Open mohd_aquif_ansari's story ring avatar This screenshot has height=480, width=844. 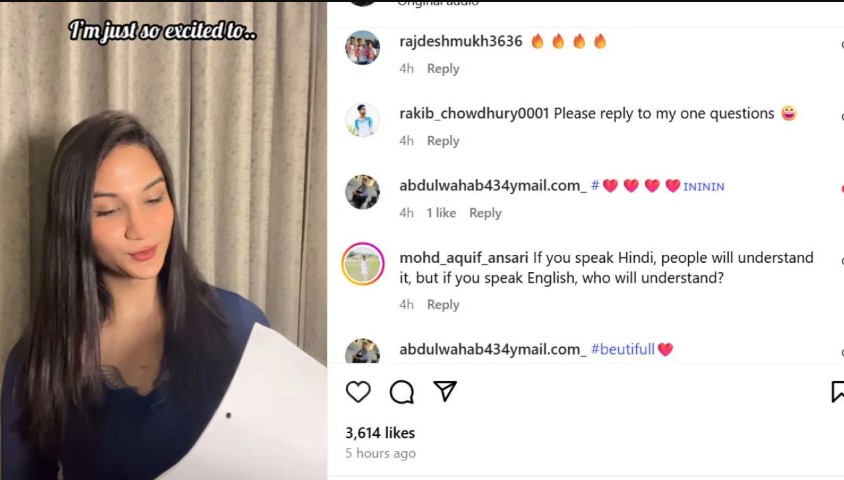[363, 264]
